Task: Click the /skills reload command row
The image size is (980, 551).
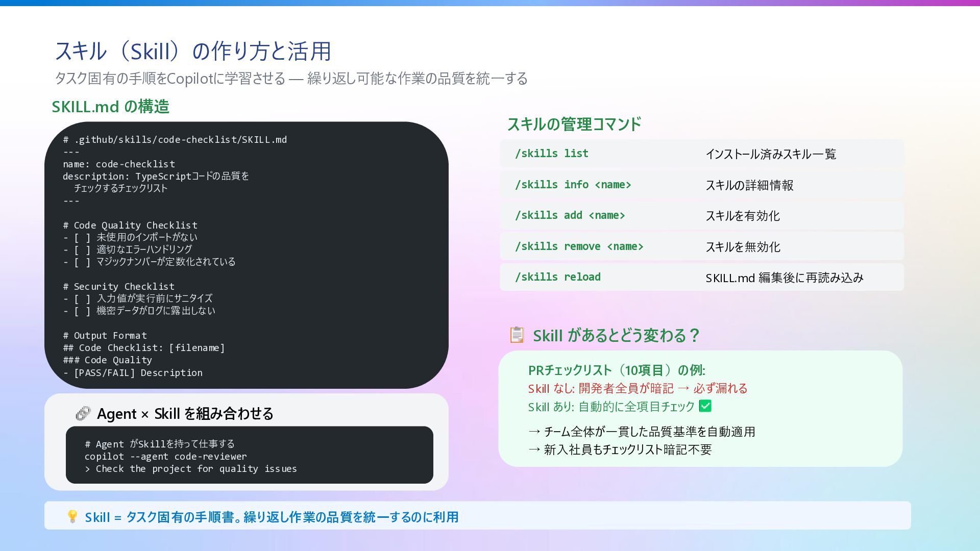Action: click(557, 277)
